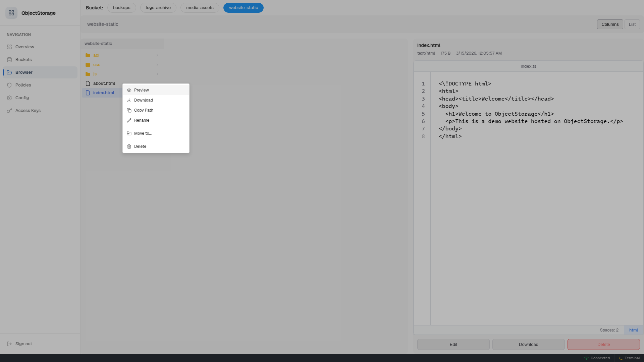Switch the file view to List mode
The image size is (644, 362).
632,24
